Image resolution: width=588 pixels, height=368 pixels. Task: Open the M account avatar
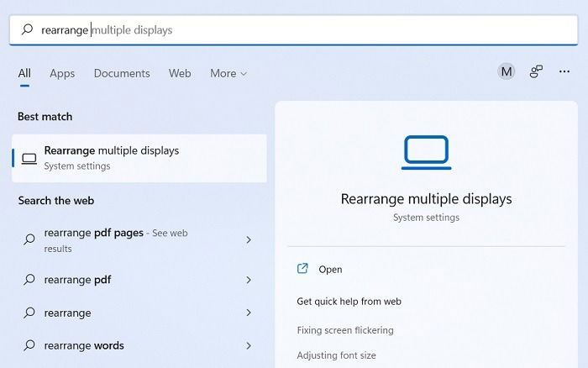point(507,71)
